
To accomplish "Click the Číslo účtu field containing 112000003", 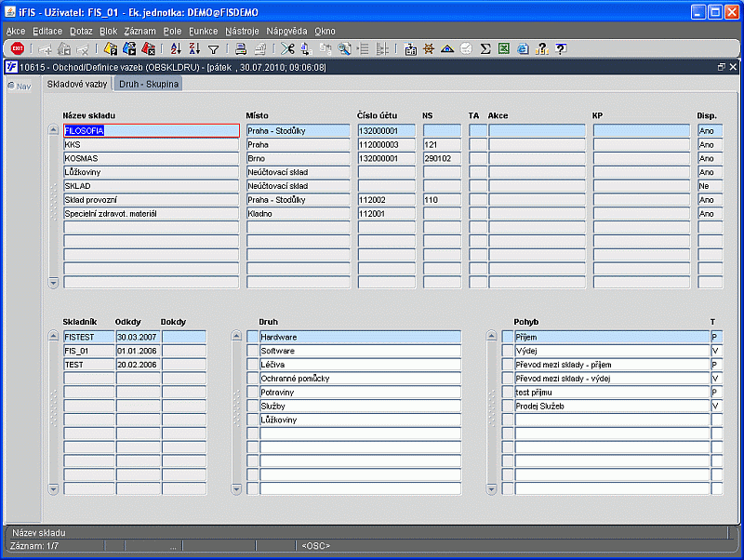I will pos(386,145).
